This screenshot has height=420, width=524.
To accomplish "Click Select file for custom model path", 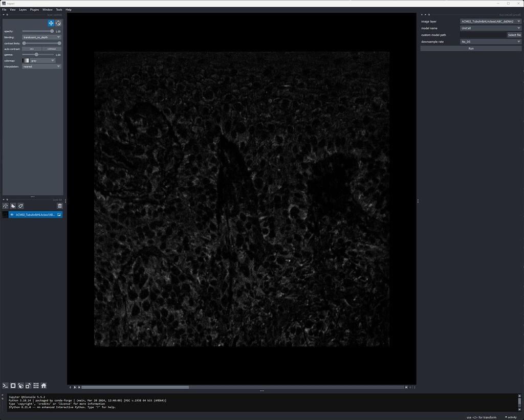I will pyautogui.click(x=514, y=35).
